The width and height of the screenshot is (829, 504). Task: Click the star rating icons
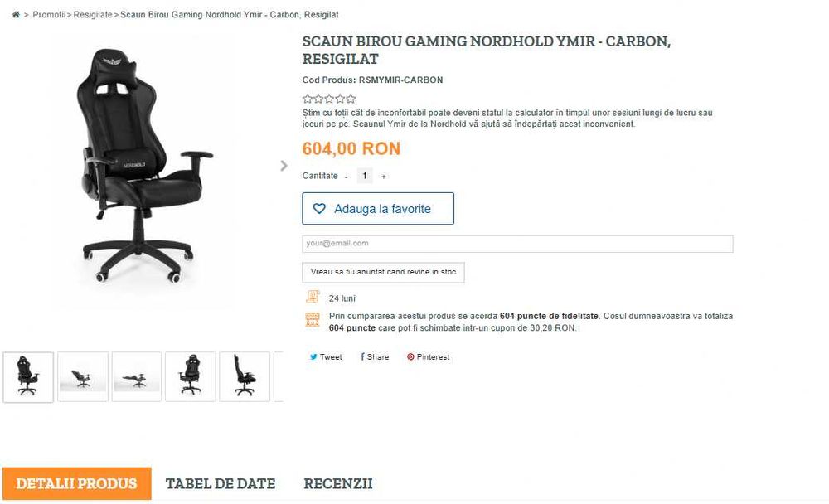click(x=329, y=99)
